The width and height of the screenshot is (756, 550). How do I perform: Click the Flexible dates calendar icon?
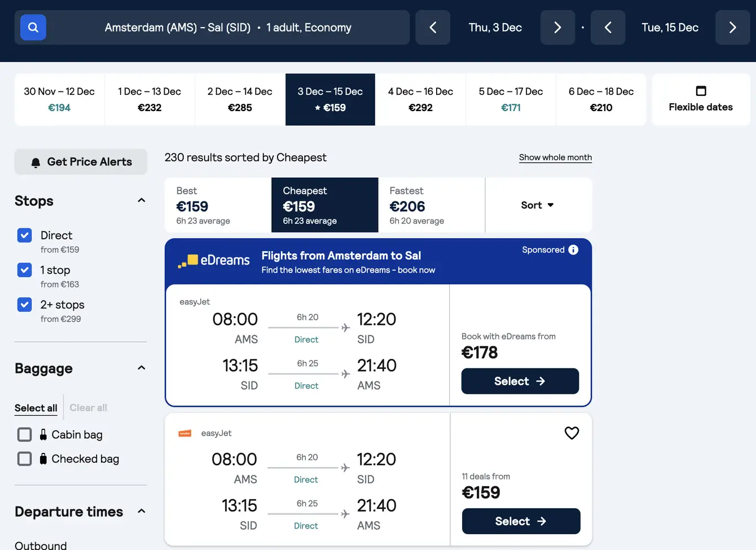(701, 91)
